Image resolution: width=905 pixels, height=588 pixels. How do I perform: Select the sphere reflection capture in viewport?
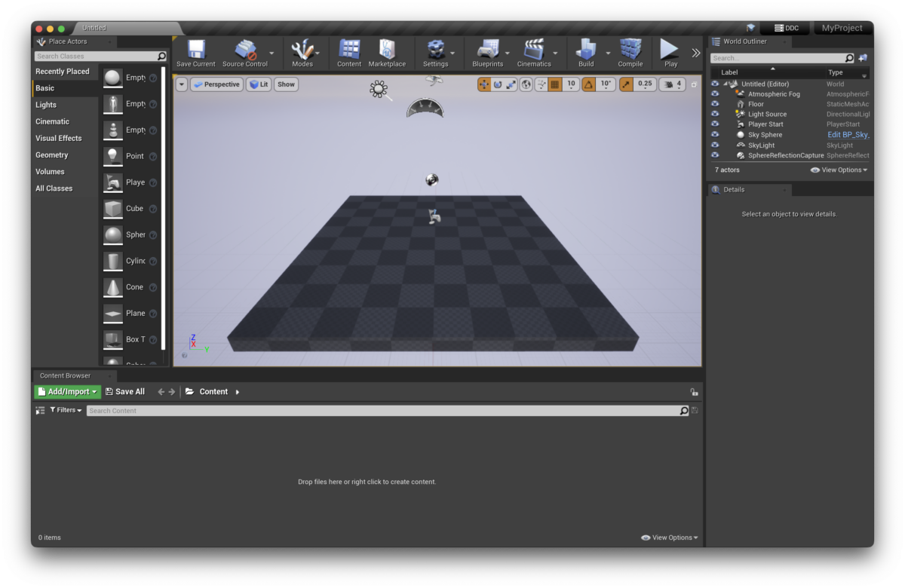coord(431,179)
